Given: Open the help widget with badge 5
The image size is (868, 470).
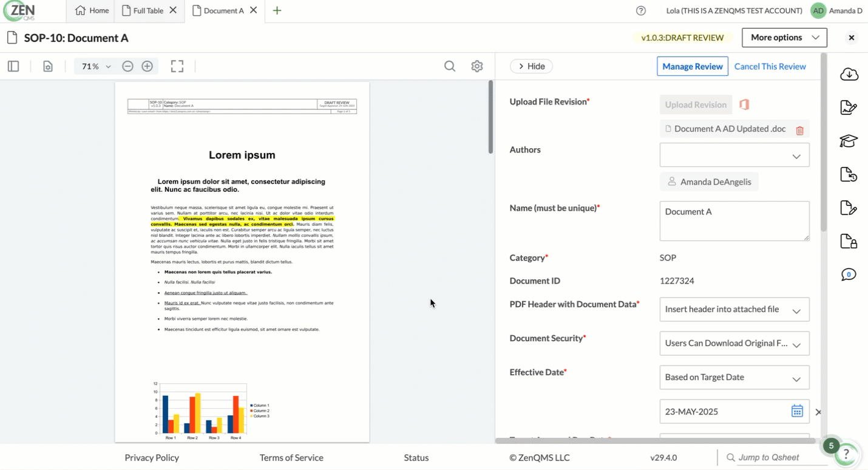Looking at the screenshot, I should pyautogui.click(x=847, y=454).
